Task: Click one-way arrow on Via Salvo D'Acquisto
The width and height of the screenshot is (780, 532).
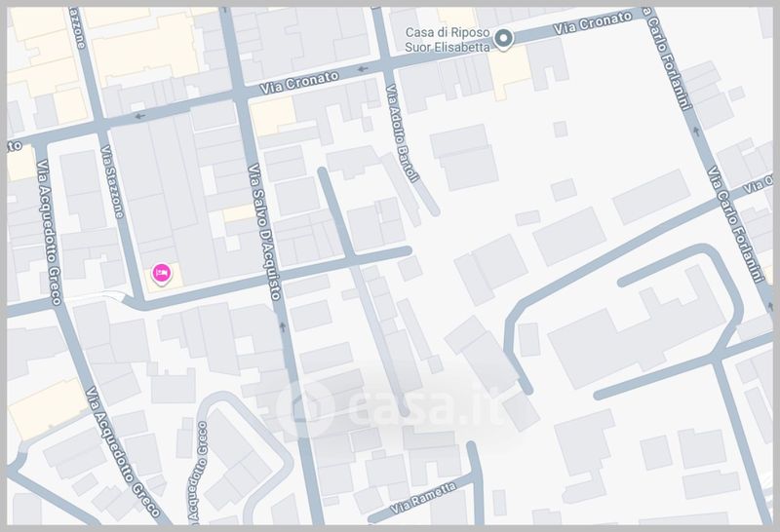Action: [283, 326]
